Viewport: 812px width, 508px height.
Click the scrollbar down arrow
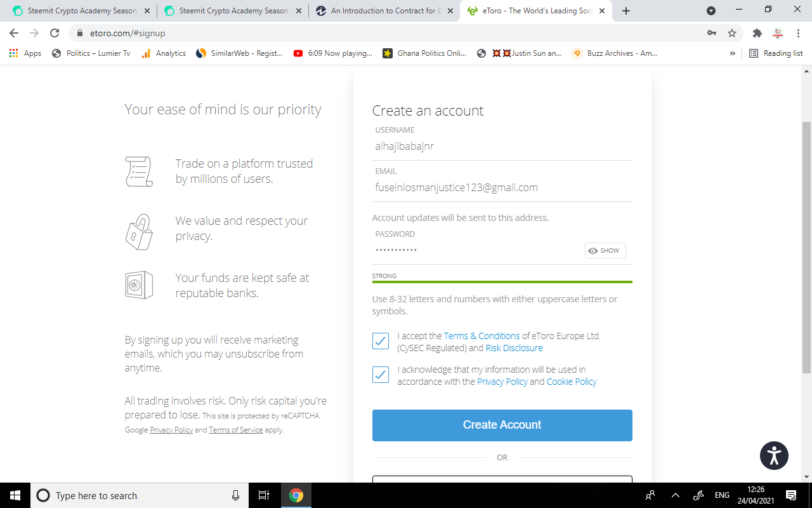point(806,477)
